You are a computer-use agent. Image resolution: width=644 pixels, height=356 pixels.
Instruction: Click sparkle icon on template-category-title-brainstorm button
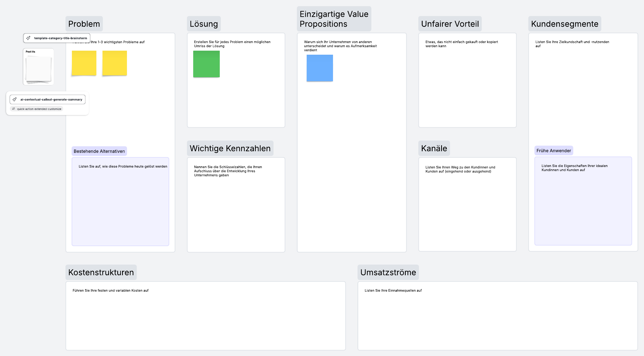pyautogui.click(x=28, y=38)
